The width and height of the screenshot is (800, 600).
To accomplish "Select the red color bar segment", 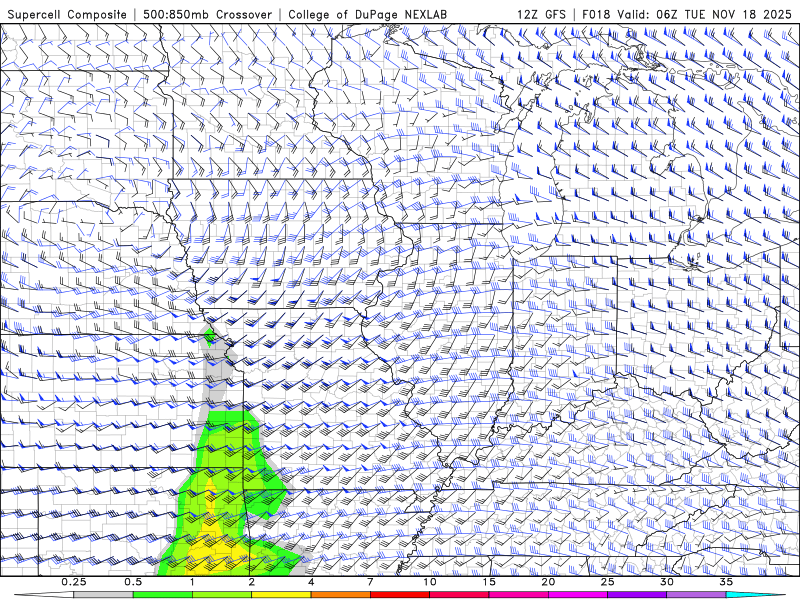I will [x=399, y=595].
